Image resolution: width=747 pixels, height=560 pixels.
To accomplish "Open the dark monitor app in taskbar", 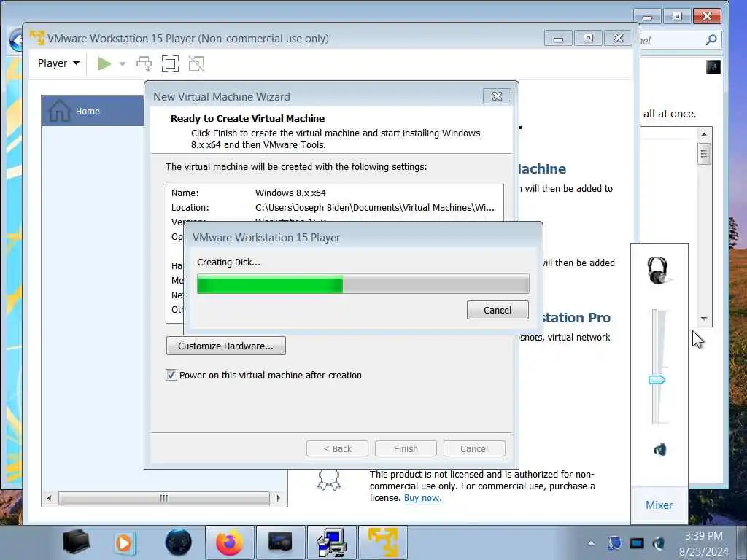I will click(x=280, y=542).
